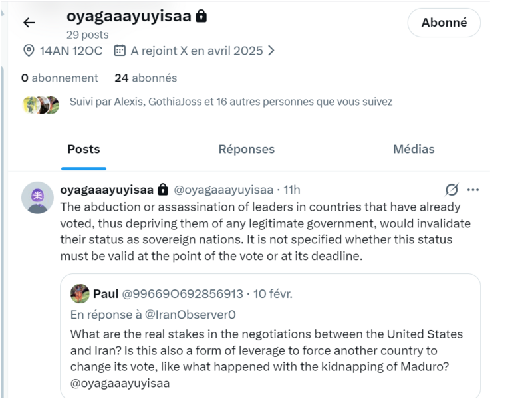The height and width of the screenshot is (399, 532).
Task: Open the three-dot menu on the post
Action: 473,190
